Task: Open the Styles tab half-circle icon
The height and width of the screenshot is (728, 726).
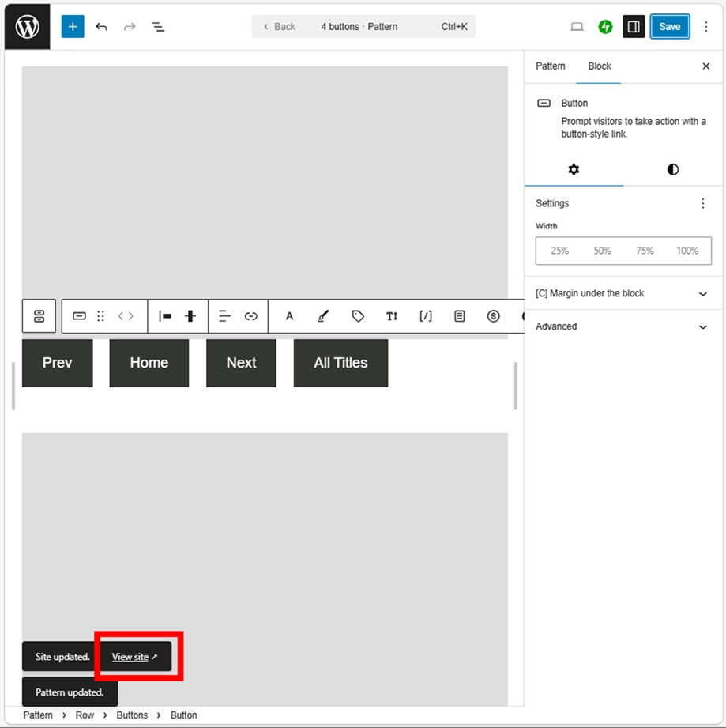Action: click(x=672, y=170)
